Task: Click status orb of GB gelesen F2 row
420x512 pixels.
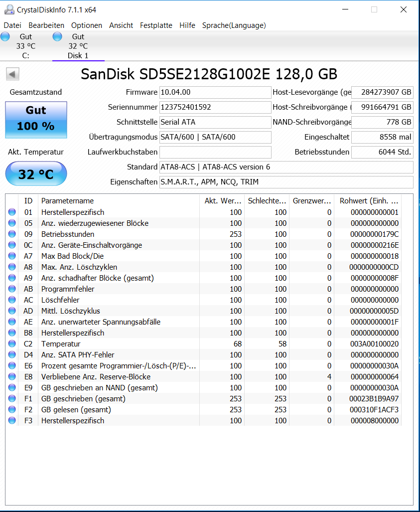Action: point(12,409)
